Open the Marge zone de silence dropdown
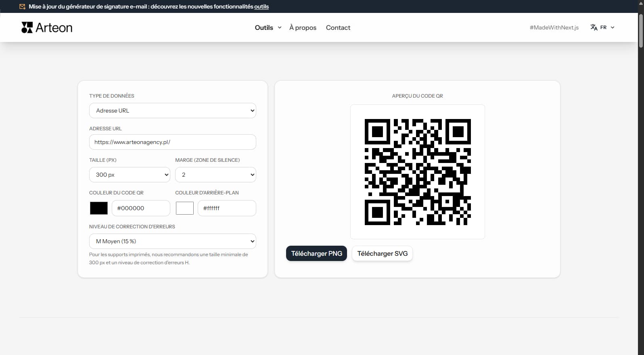 pyautogui.click(x=215, y=175)
